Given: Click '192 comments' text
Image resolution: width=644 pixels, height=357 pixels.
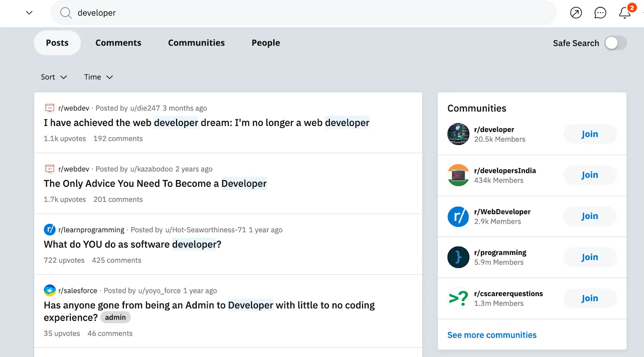Looking at the screenshot, I should tap(118, 138).
